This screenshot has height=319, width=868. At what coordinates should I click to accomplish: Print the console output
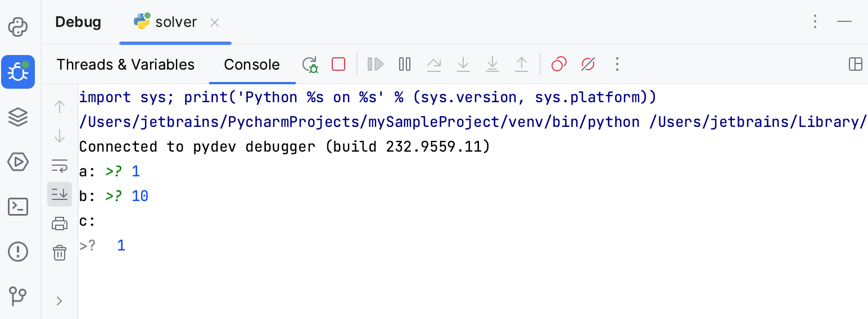point(59,224)
